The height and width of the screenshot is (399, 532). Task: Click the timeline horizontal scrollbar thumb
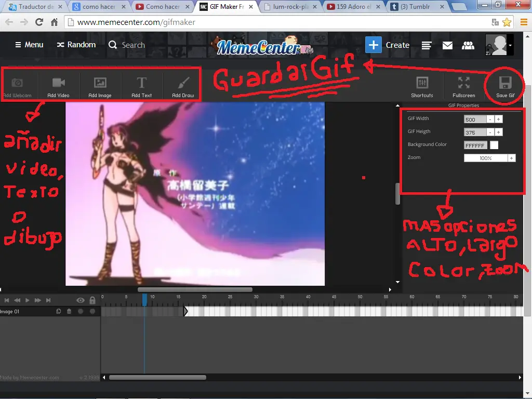point(157,377)
